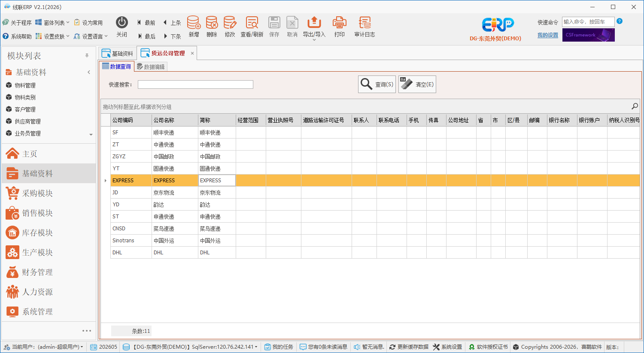Click the 删除 (Delete) toolbar icon
644x353 pixels.
click(x=212, y=27)
